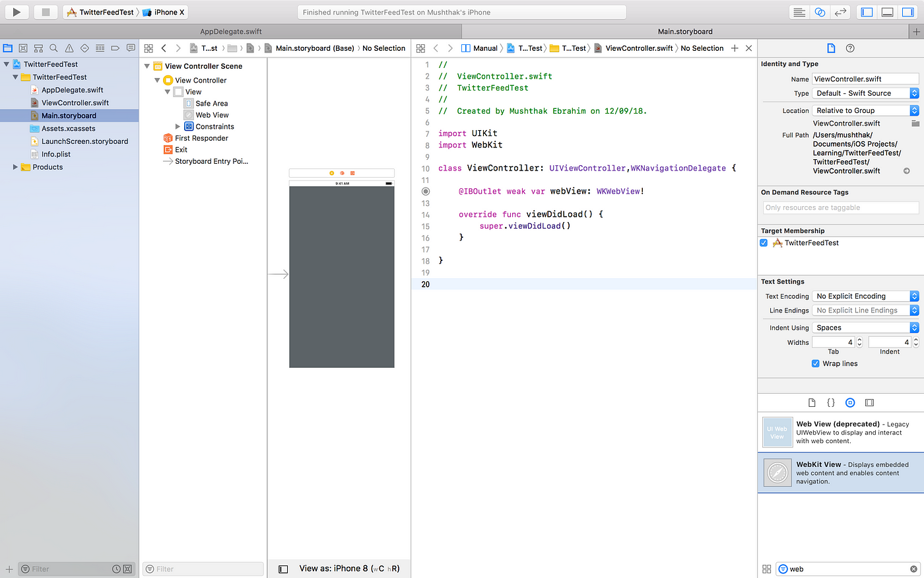Toggle the Wrap lines checkbox
The height and width of the screenshot is (578, 924).
(816, 363)
